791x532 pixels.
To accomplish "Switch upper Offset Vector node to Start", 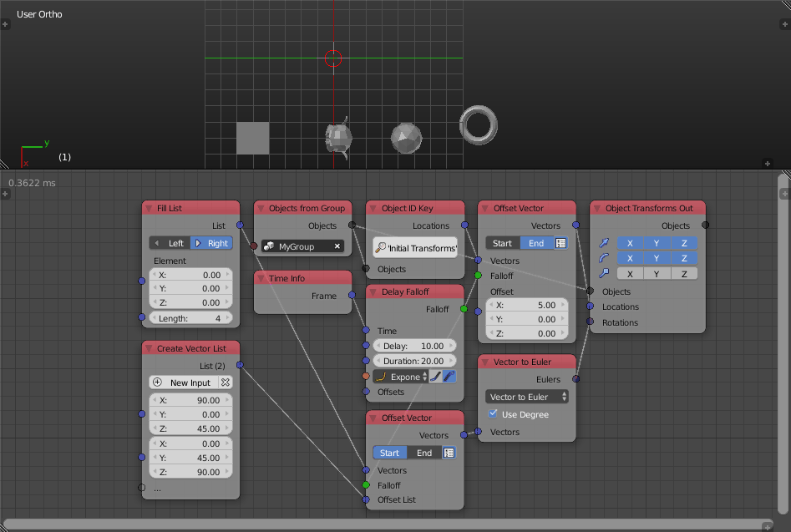I will 501,242.
